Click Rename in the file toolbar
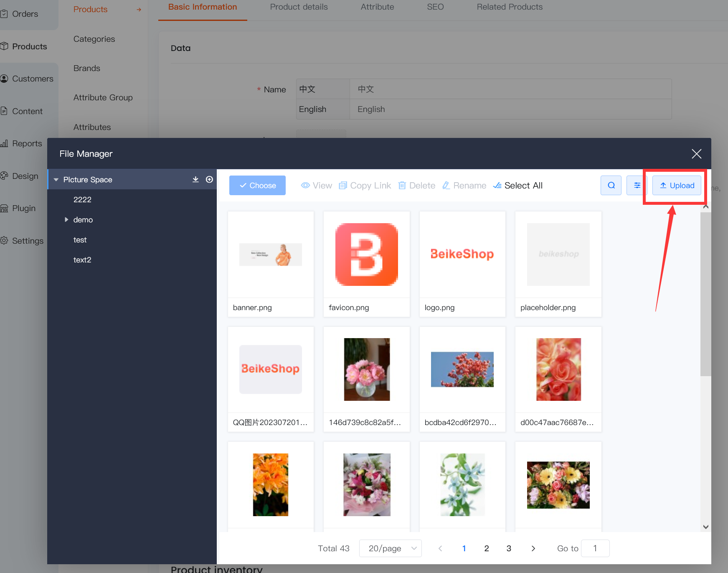 coord(464,186)
